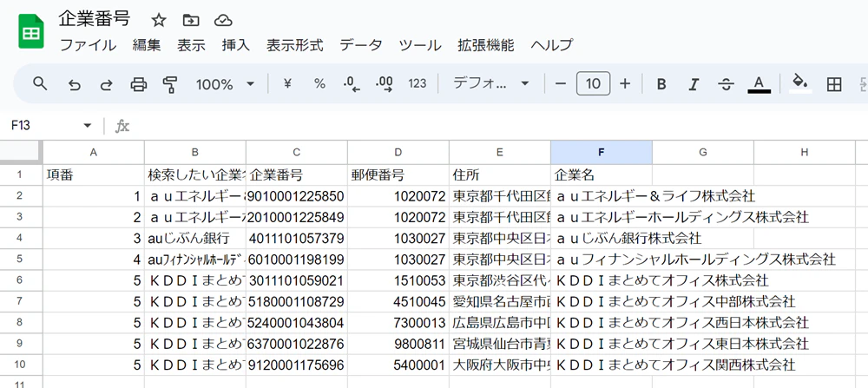Click the 郵便番号 header cell

[x=398, y=175]
